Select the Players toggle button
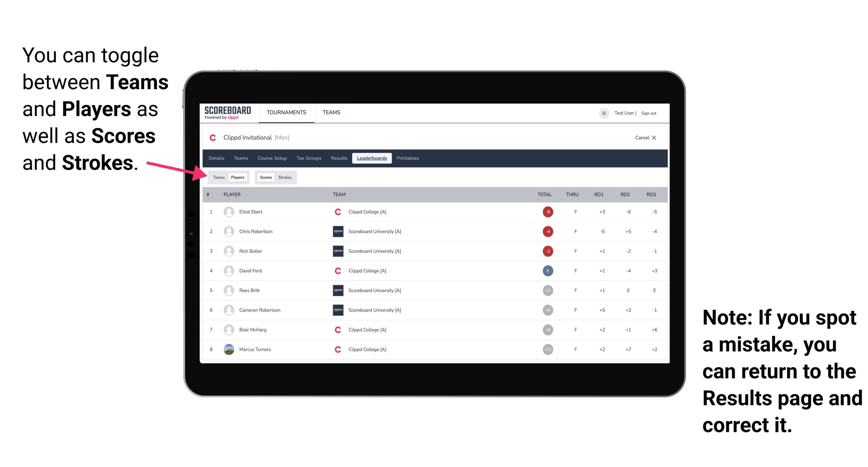The image size is (868, 467). [237, 177]
